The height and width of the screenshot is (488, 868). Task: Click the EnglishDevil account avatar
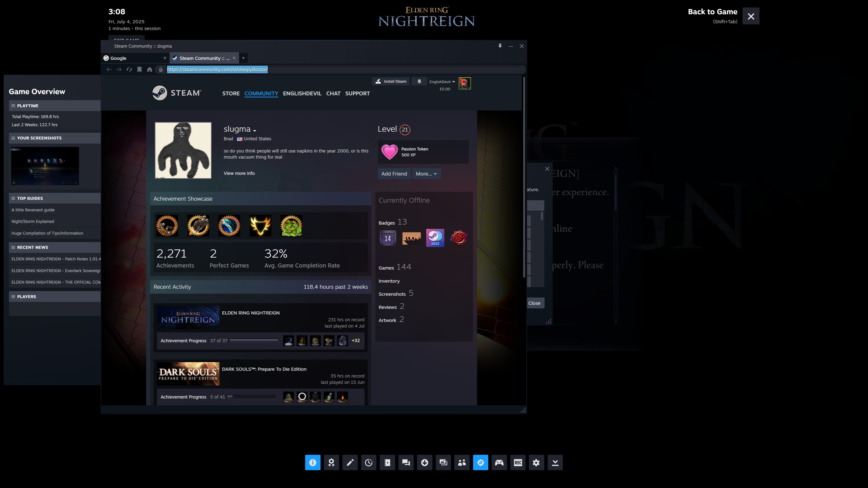click(x=465, y=83)
